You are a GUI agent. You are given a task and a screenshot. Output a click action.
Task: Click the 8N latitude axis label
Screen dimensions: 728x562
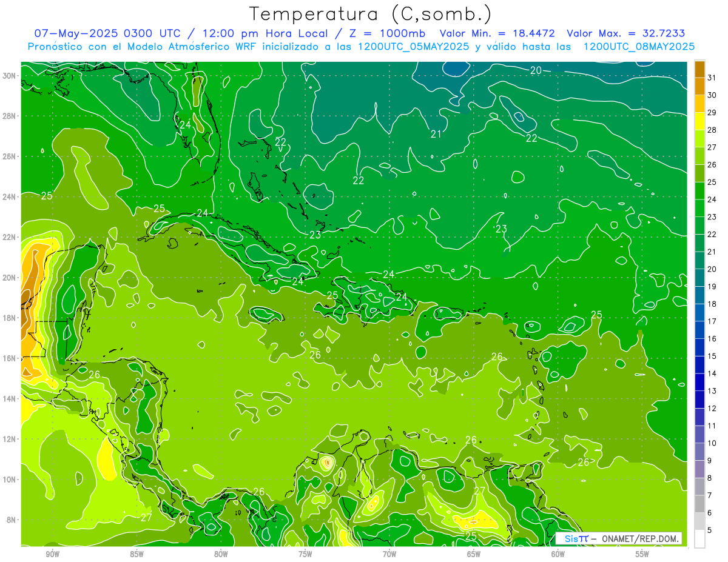point(12,520)
